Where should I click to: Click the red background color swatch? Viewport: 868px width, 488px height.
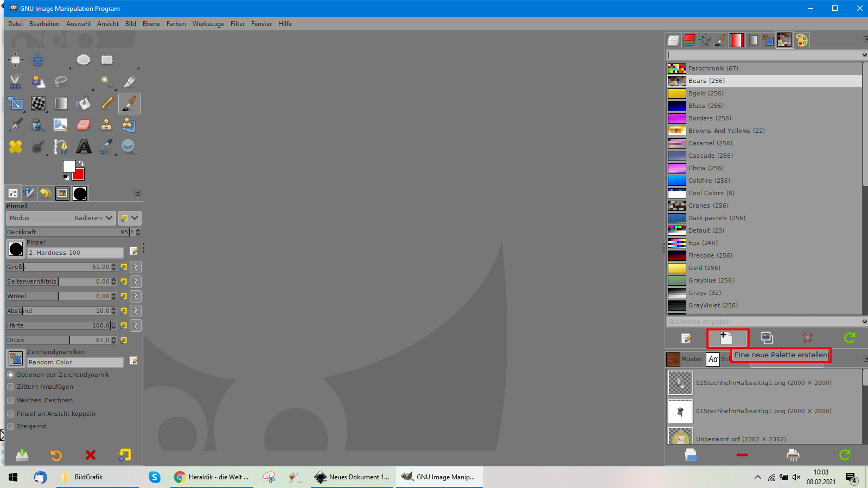(80, 175)
